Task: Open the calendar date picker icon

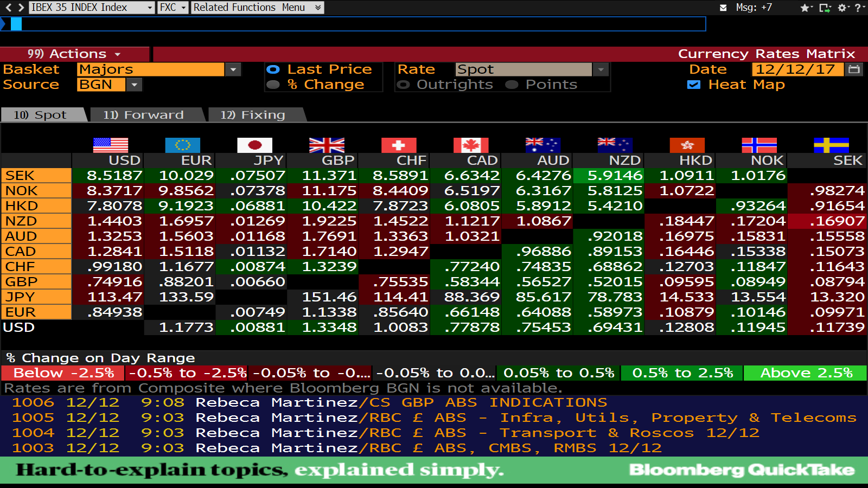Action: [x=854, y=69]
